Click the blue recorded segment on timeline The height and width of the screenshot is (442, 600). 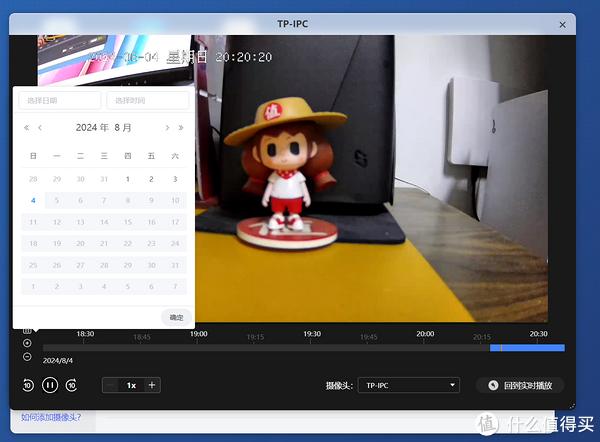pyautogui.click(x=527, y=348)
